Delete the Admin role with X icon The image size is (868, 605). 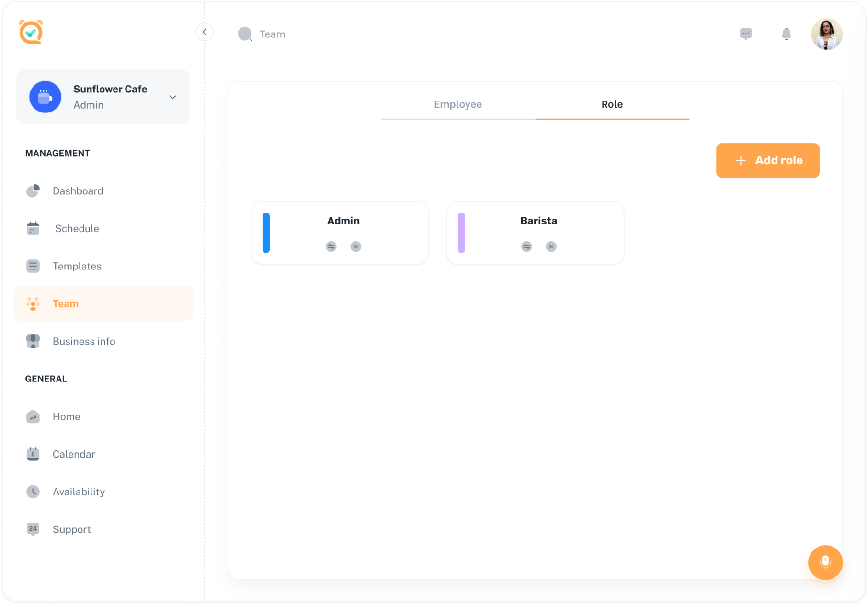pyautogui.click(x=355, y=246)
